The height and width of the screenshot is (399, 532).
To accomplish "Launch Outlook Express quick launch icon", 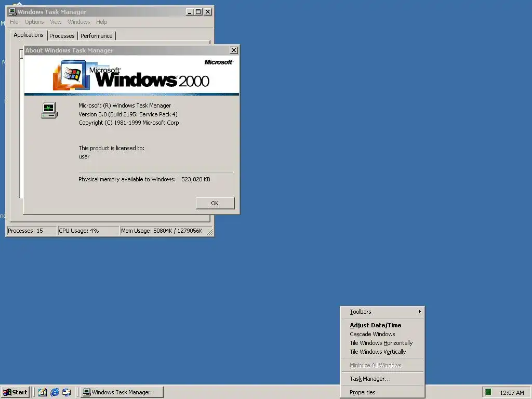I will [x=66, y=392].
